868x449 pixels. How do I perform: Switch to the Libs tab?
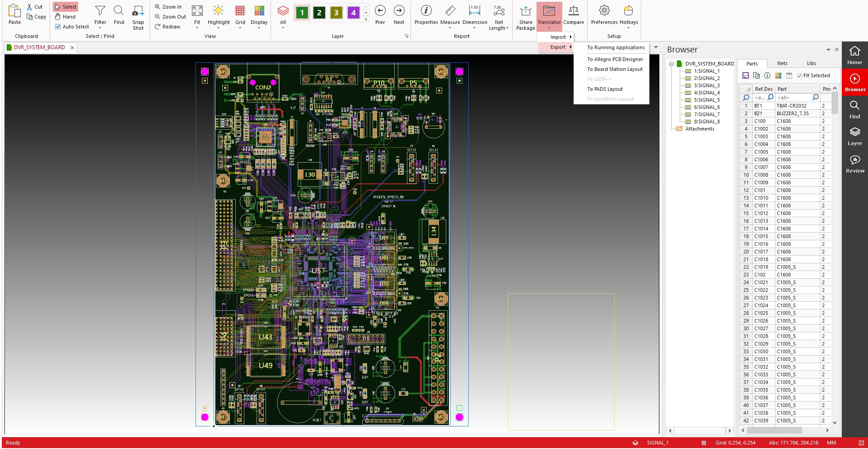coord(811,63)
